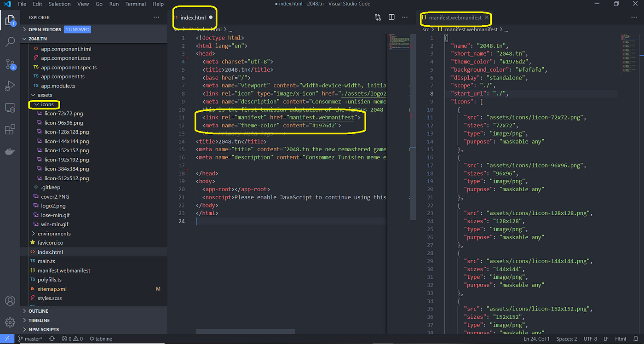Open the Edit menu
644x344 pixels.
click(37, 4)
